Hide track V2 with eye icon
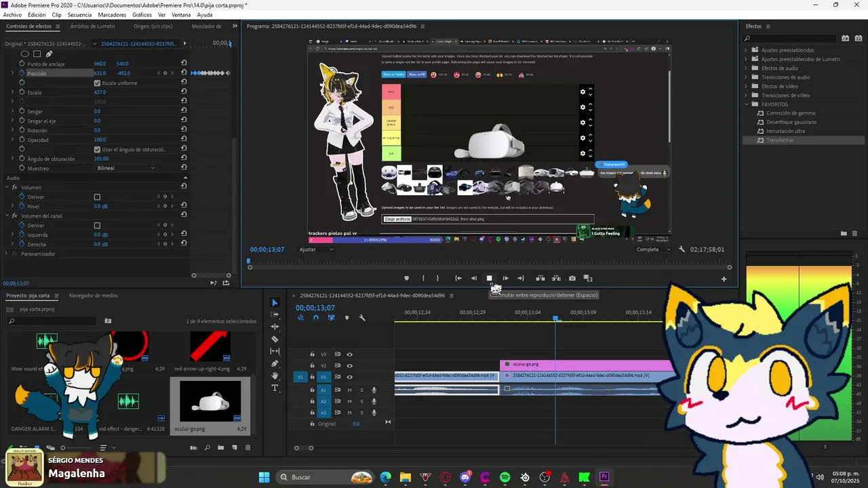The image size is (868, 488). (x=350, y=365)
